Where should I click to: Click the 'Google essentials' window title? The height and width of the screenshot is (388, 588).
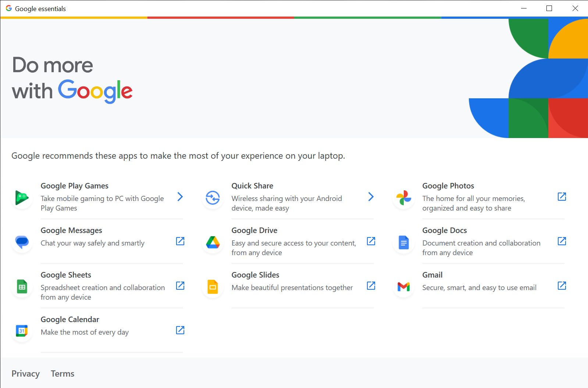click(x=40, y=8)
